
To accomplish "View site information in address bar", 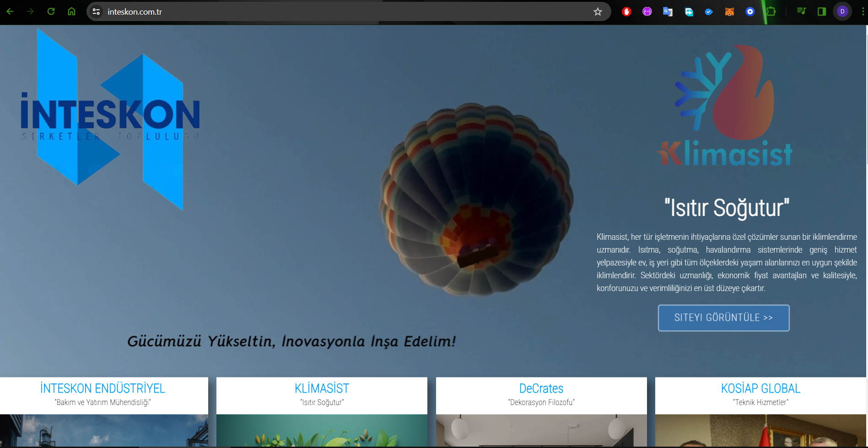I will coord(96,12).
